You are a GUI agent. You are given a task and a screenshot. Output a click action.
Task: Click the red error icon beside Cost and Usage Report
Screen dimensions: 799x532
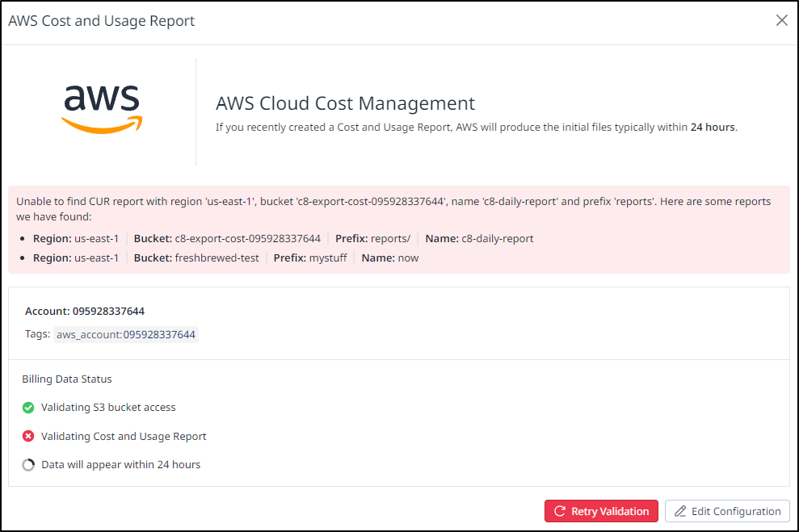(x=28, y=436)
